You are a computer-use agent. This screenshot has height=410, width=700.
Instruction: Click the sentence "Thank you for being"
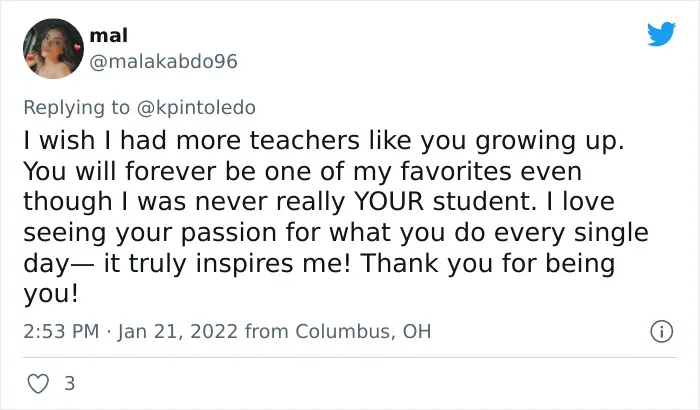click(488, 263)
